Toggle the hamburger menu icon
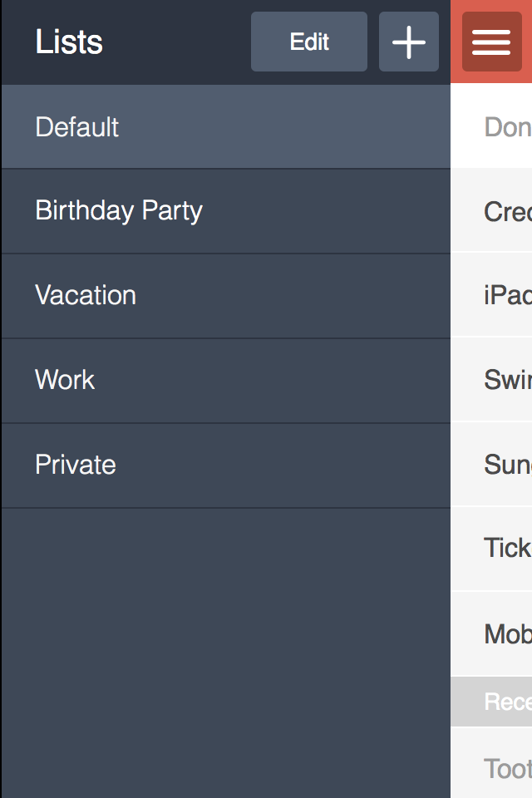Screen dimensions: 532x798 pyautogui.click(x=491, y=42)
